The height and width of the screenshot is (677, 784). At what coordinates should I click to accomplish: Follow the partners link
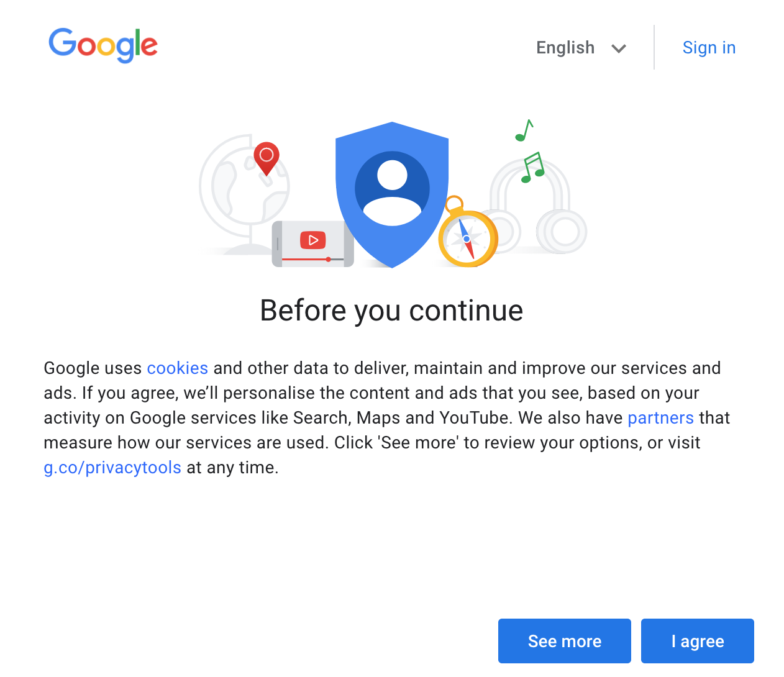(x=660, y=418)
